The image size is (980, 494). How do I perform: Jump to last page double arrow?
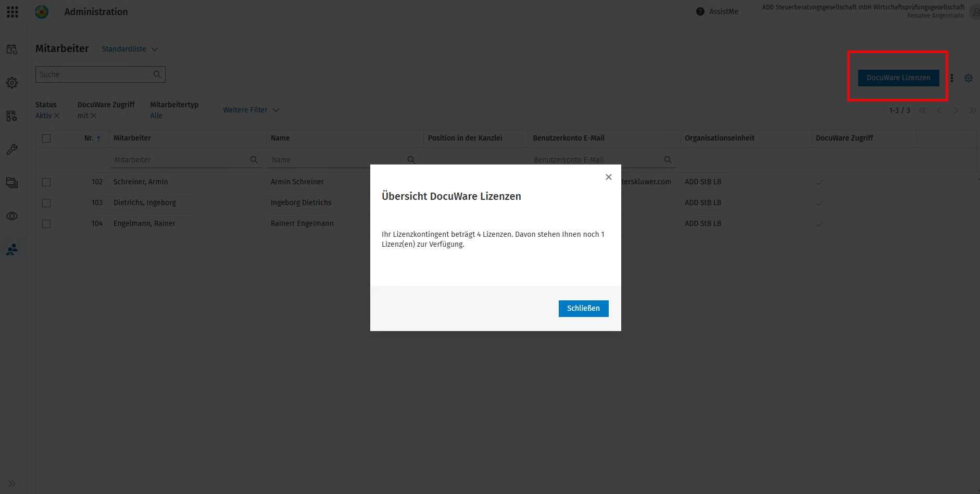972,110
